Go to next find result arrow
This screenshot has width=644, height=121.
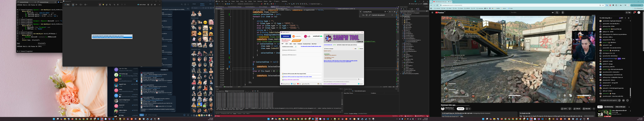pos(390,12)
